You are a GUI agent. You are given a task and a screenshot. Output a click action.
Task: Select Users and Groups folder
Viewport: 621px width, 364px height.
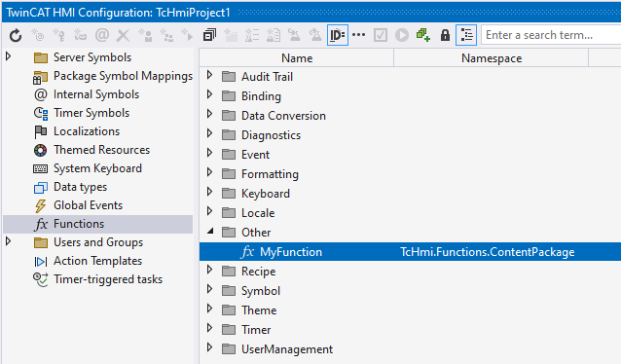(98, 242)
